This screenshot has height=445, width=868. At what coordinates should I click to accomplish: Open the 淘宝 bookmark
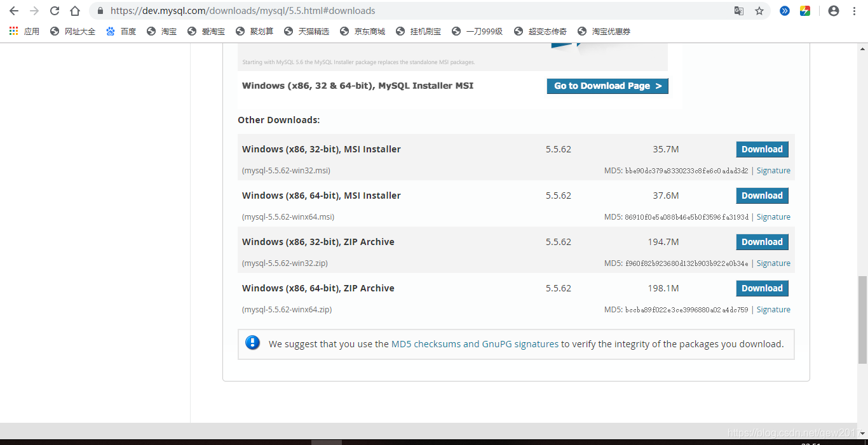pyautogui.click(x=161, y=31)
